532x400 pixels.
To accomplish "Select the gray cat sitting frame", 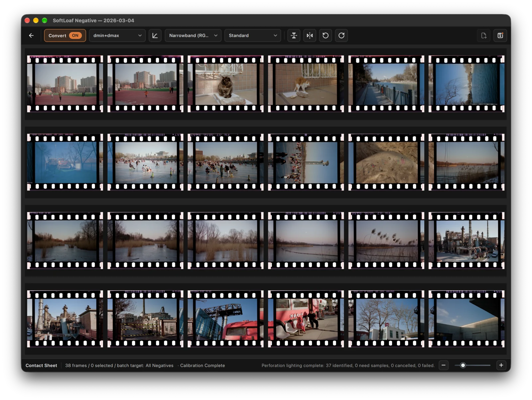I will tap(225, 84).
